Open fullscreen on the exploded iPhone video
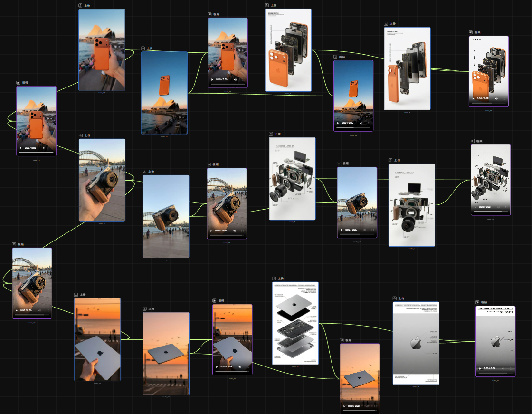This screenshot has width=532, height=414. click(x=503, y=98)
